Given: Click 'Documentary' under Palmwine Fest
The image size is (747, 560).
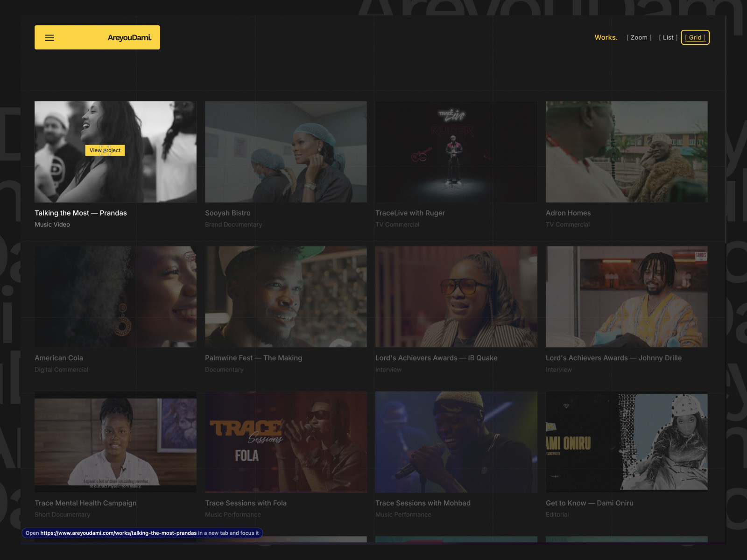Looking at the screenshot, I should 224,370.
